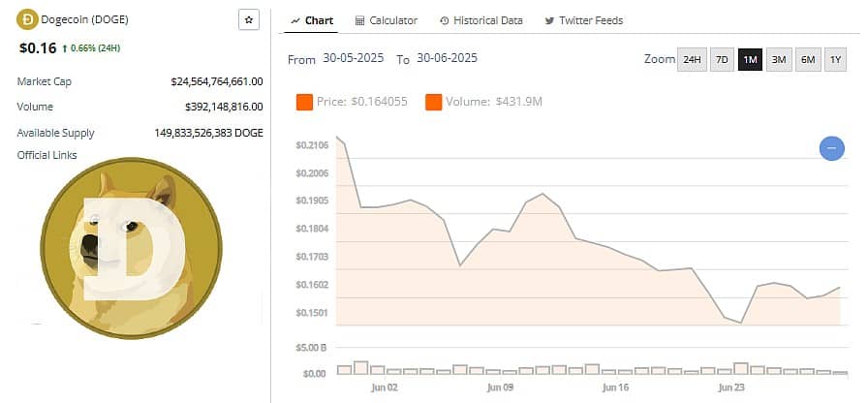The height and width of the screenshot is (403, 868).
Task: Select the 1Y zoom range
Action: [835, 59]
